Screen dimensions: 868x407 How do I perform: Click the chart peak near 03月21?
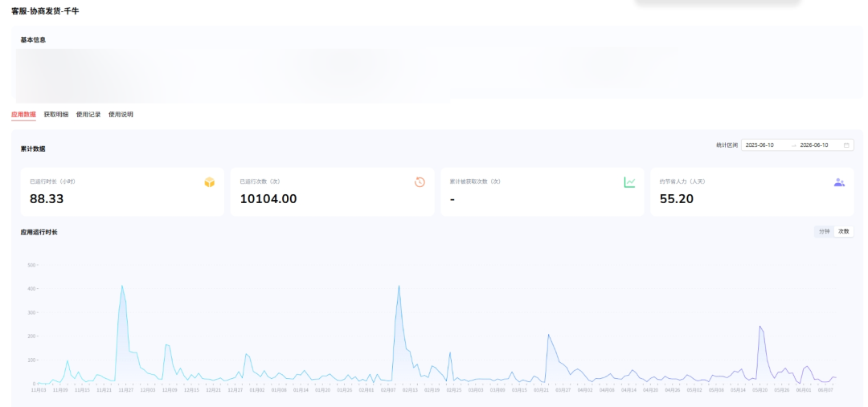(548, 335)
